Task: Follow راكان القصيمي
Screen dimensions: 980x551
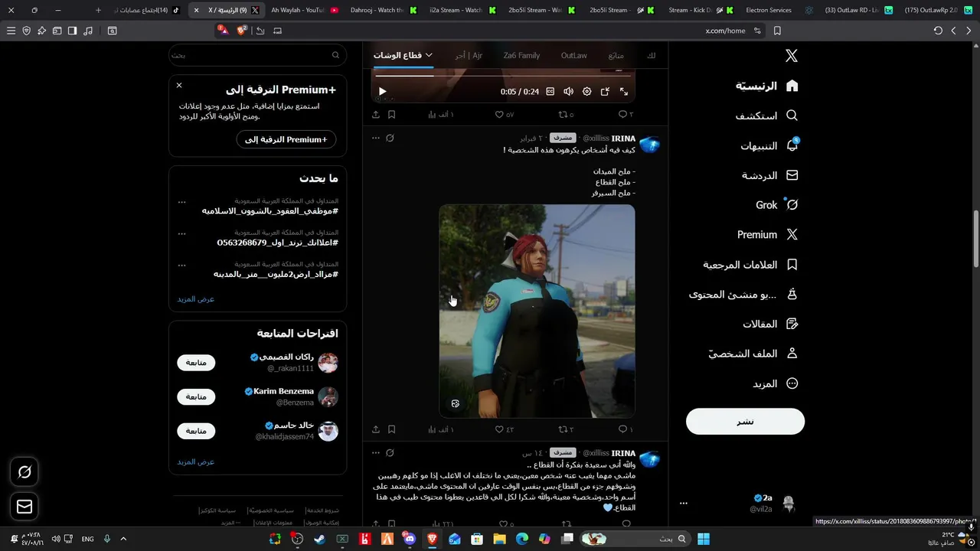Action: point(196,363)
